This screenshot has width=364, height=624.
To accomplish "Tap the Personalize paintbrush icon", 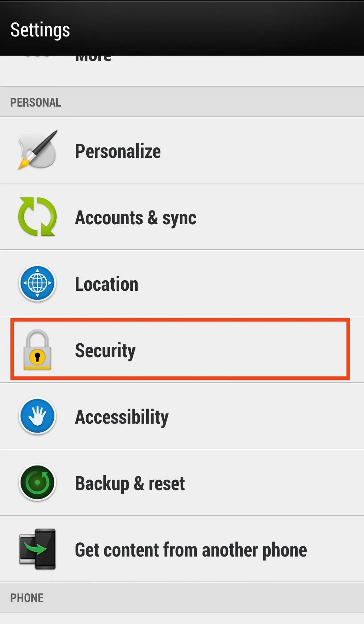I will coord(37,150).
